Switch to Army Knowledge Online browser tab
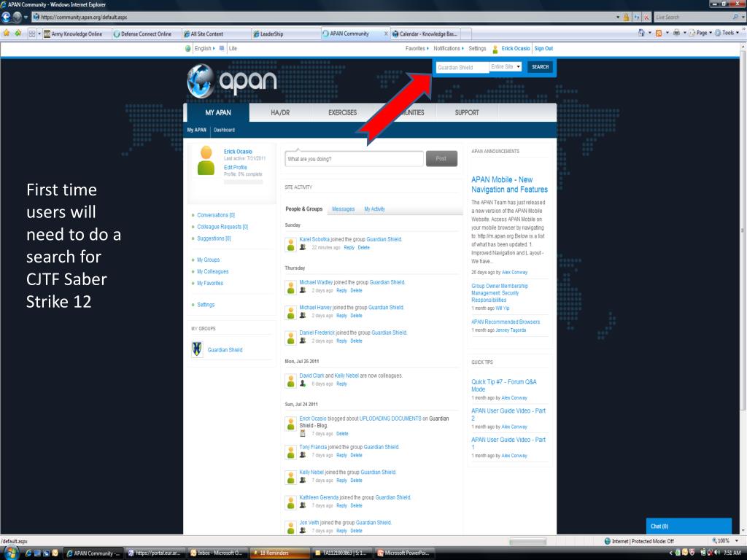 tap(76, 34)
